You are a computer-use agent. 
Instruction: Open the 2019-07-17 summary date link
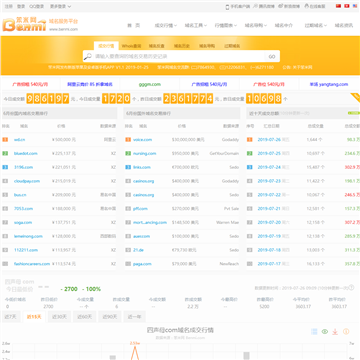pyautogui.click(x=269, y=264)
